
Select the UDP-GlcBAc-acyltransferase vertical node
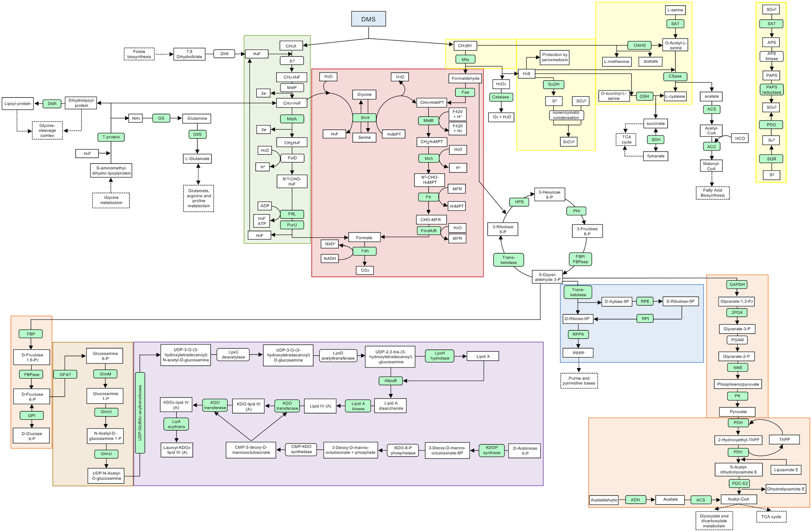point(140,412)
